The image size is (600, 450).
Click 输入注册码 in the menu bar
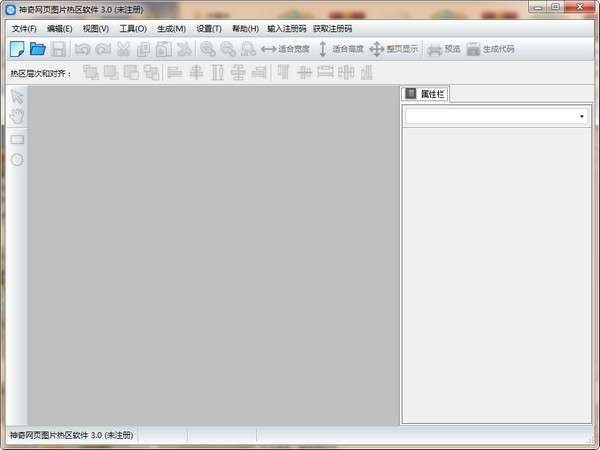click(x=287, y=29)
